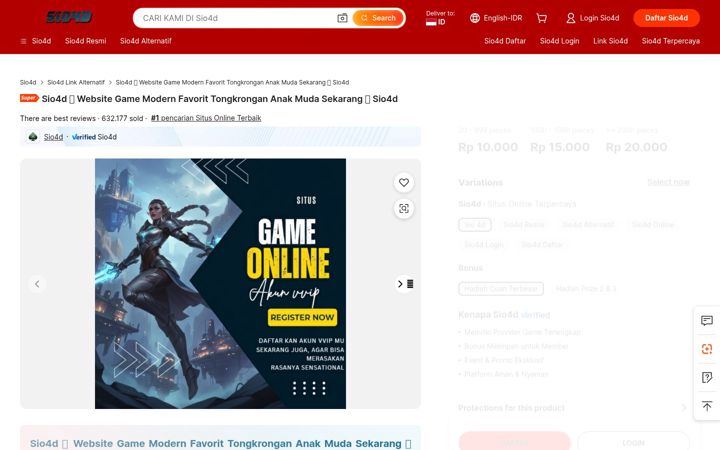Click the Daftar Sio4d button
Viewport: 720px width, 450px height.
pyautogui.click(x=666, y=18)
